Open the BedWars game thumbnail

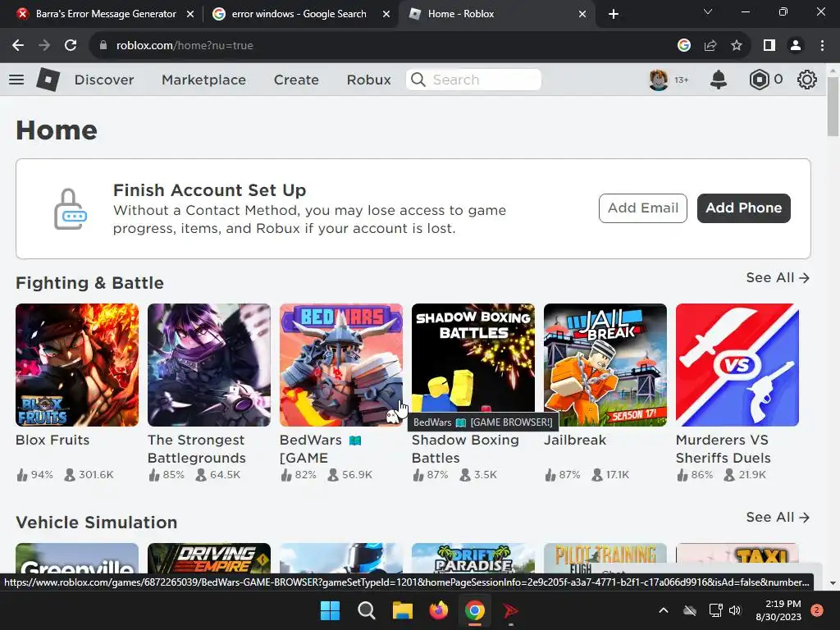(x=341, y=365)
